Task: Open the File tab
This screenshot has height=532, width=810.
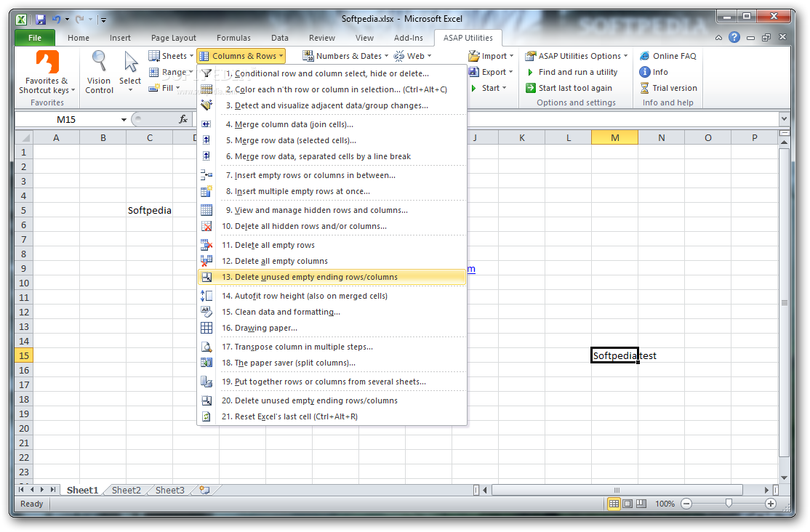Action: [x=35, y=38]
